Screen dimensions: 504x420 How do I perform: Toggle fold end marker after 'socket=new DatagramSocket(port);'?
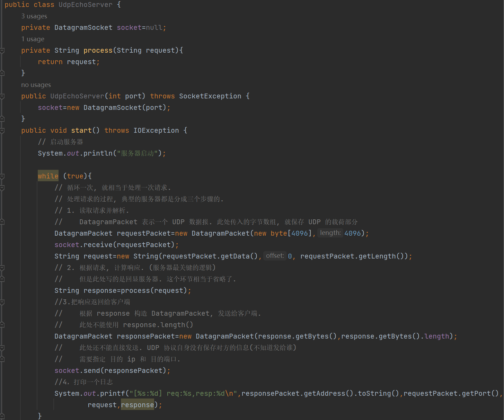pyautogui.click(x=2, y=119)
